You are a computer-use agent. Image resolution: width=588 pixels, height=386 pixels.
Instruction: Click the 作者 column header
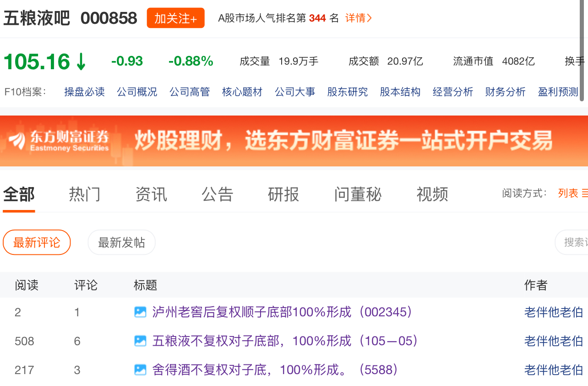click(536, 285)
